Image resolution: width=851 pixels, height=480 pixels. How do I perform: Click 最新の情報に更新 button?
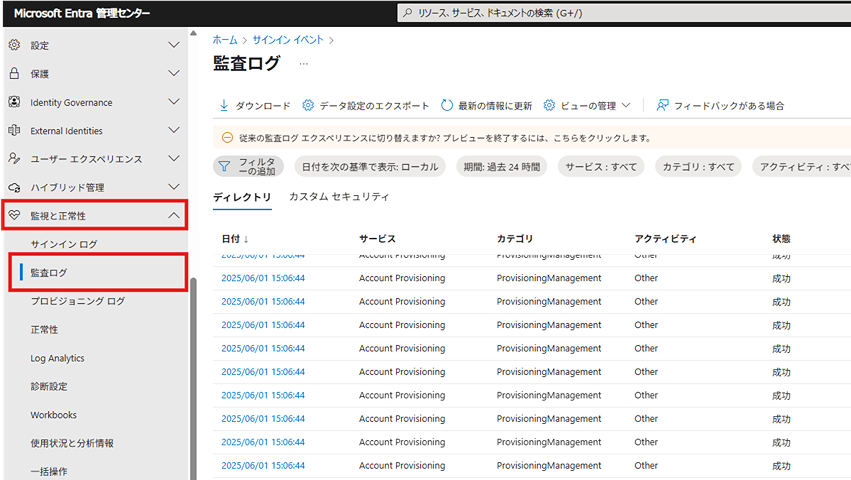coord(486,105)
